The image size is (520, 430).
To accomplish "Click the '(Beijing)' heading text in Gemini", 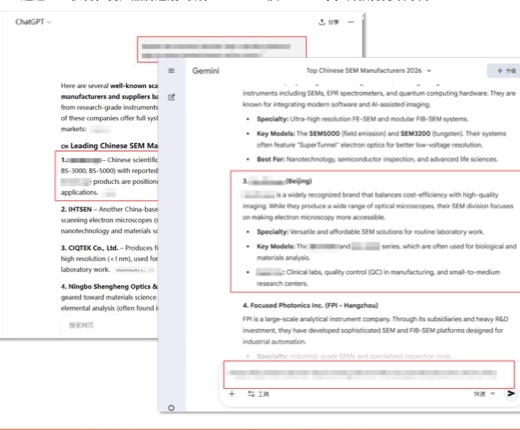I will (299, 181).
